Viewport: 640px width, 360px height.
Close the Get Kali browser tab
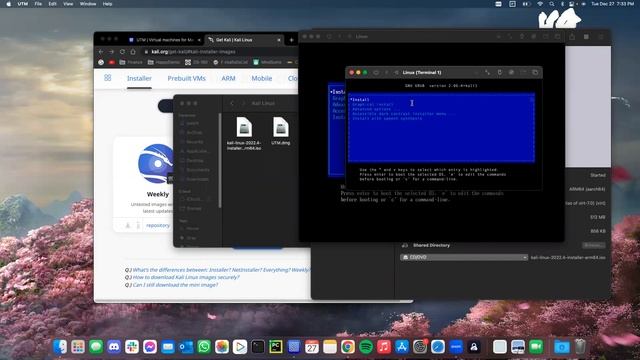click(279, 40)
